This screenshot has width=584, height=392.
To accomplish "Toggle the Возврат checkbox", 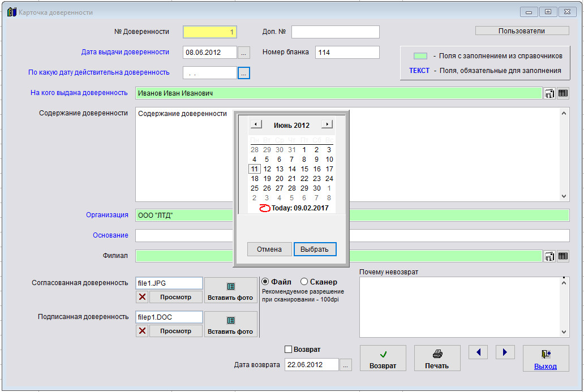I will (288, 350).
